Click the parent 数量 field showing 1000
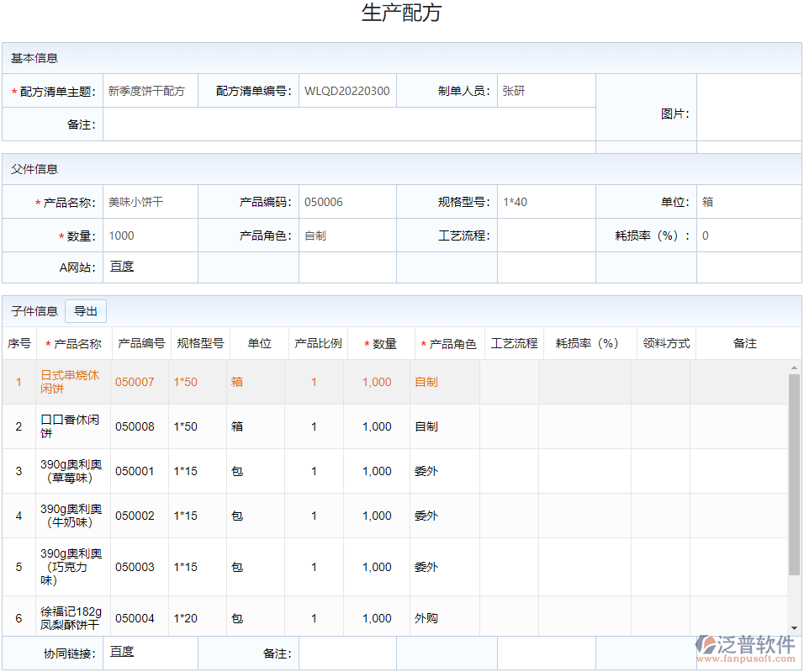Image resolution: width=804 pixels, height=672 pixels. 150,236
